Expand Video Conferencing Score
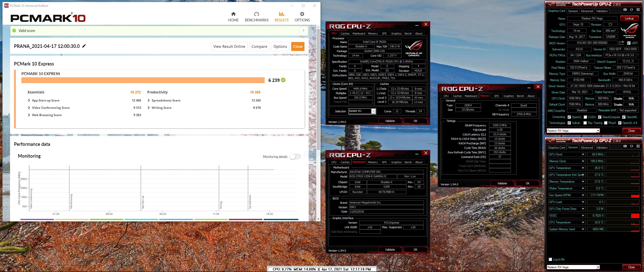Image resolution: width=644 pixels, height=272 pixels. click(x=29, y=108)
